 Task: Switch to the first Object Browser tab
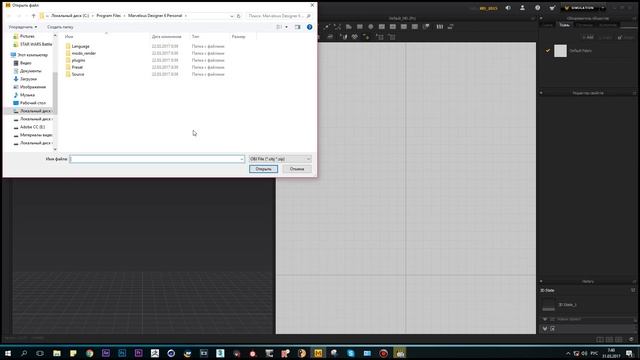click(547, 25)
